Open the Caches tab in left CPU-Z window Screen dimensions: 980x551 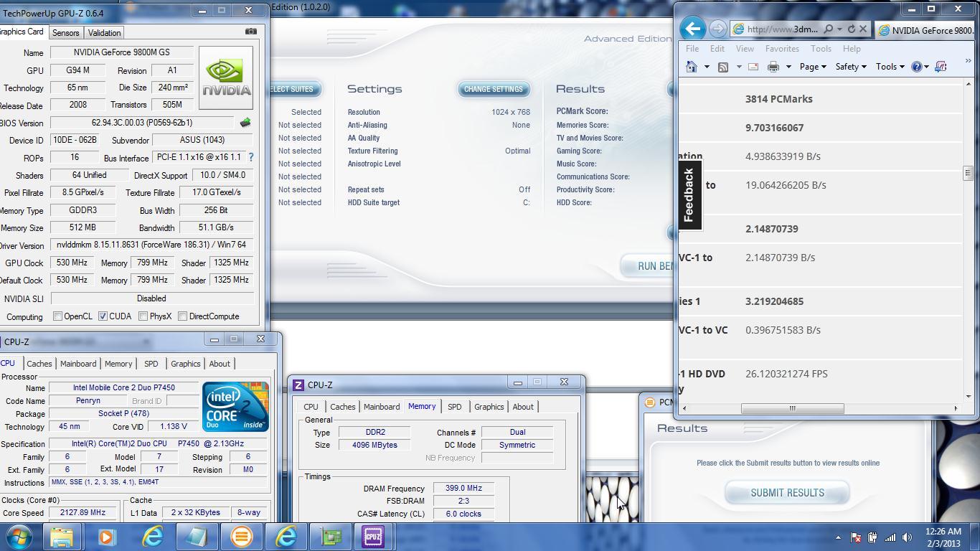[x=39, y=364]
